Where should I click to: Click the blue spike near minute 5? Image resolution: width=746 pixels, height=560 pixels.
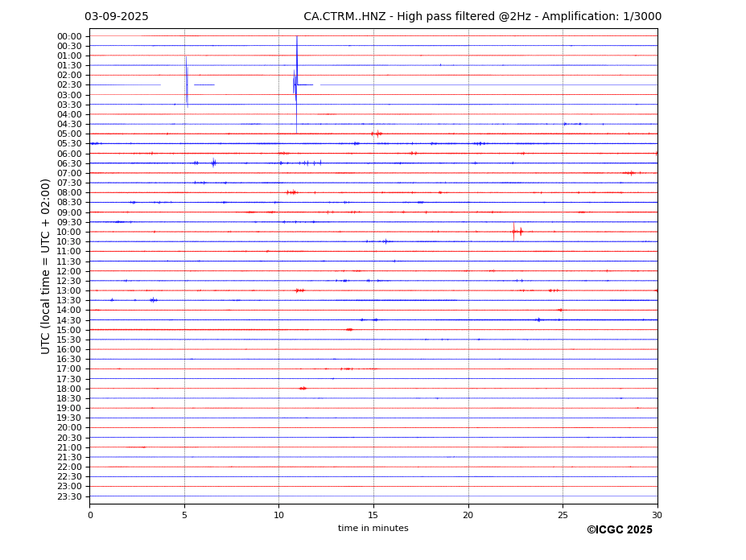click(x=187, y=82)
